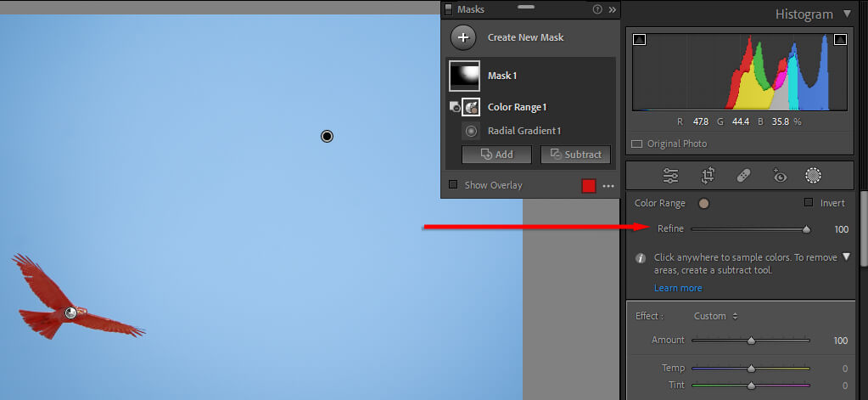Collapse Masks panel with double-arrow
The width and height of the screenshot is (868, 400).
pos(612,9)
